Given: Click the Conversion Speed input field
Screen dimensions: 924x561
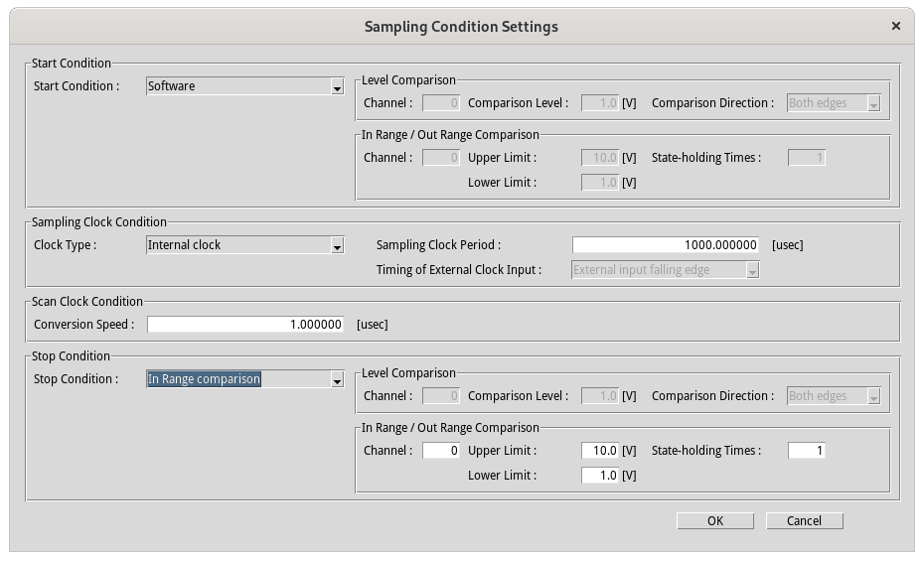Looking at the screenshot, I should pyautogui.click(x=245, y=325).
